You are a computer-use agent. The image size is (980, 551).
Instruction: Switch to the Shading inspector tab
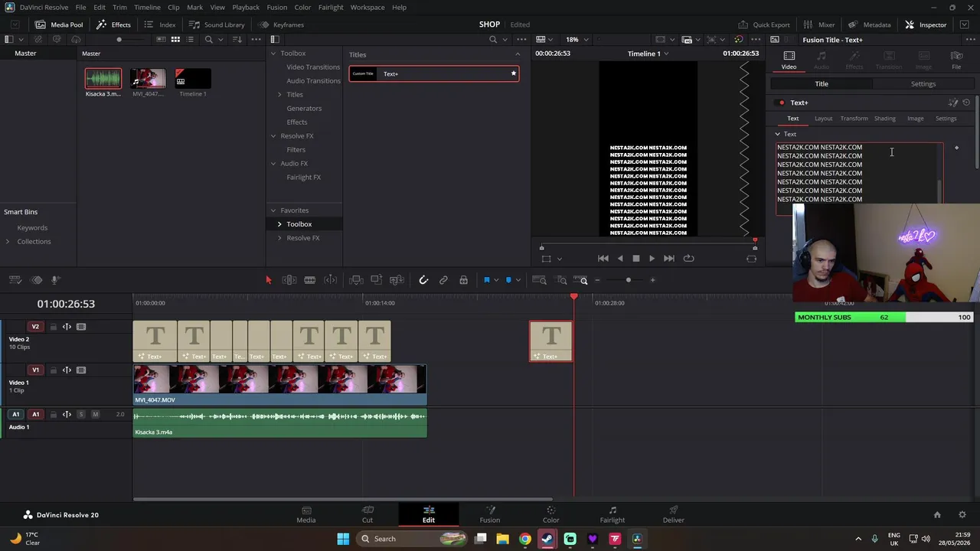884,119
